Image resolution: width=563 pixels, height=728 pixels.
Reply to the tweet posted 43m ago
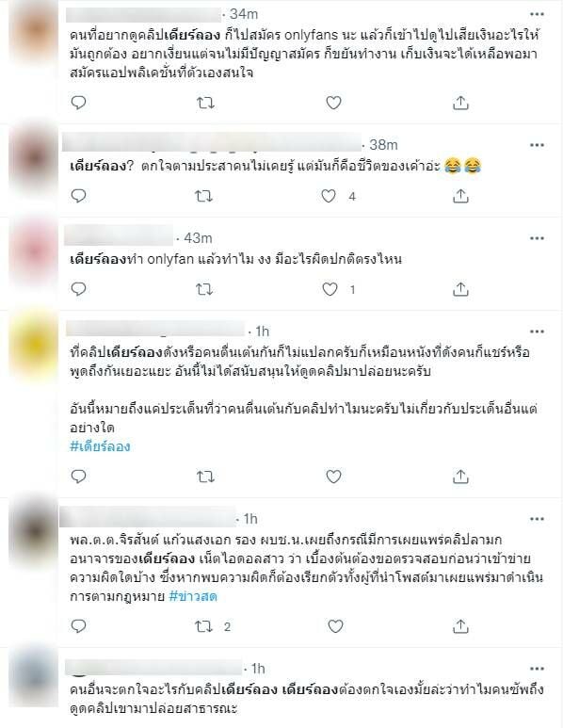[x=78, y=289]
